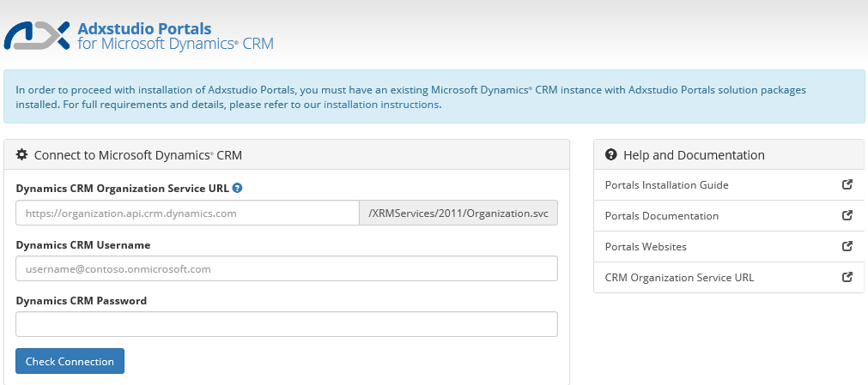Visit the Portals Websites link

[x=646, y=247]
